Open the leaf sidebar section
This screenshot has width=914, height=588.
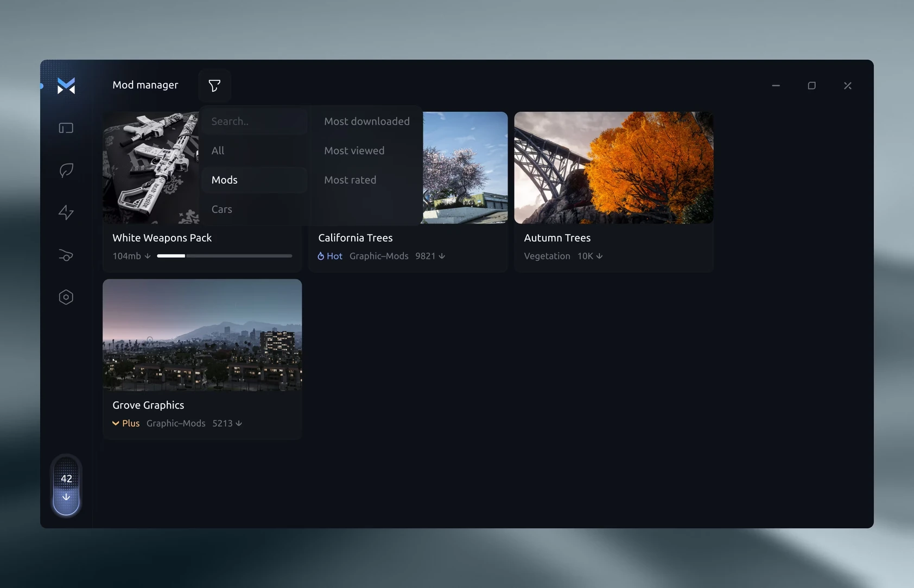[66, 170]
